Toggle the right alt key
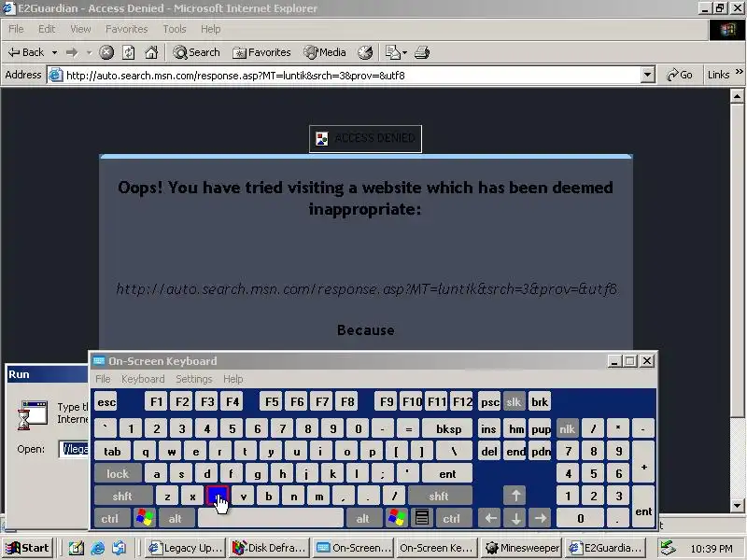The height and width of the screenshot is (560, 747). (363, 518)
